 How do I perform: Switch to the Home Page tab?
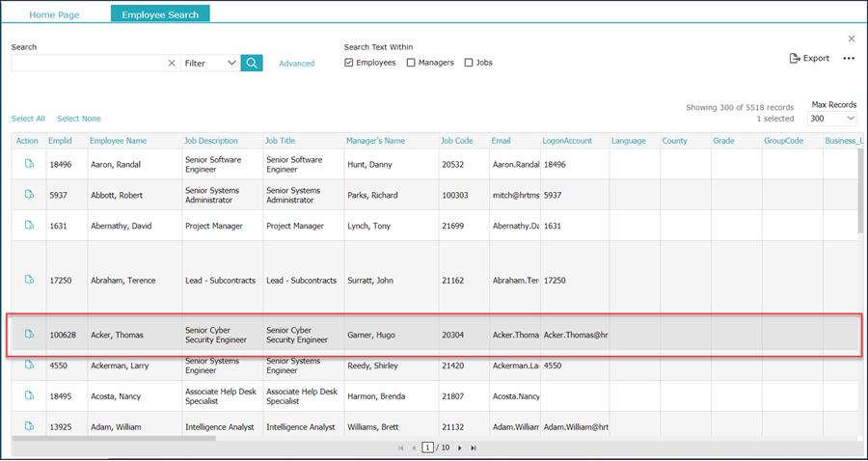tap(54, 14)
